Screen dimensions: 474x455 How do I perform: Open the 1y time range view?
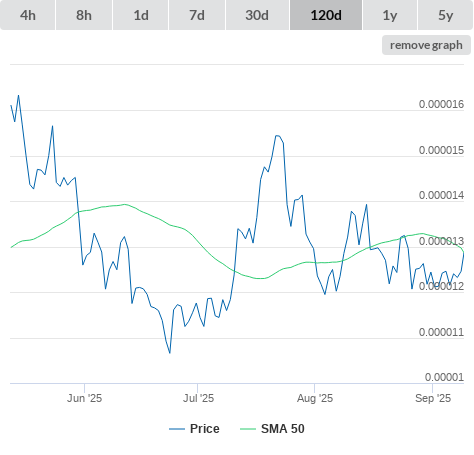(390, 15)
